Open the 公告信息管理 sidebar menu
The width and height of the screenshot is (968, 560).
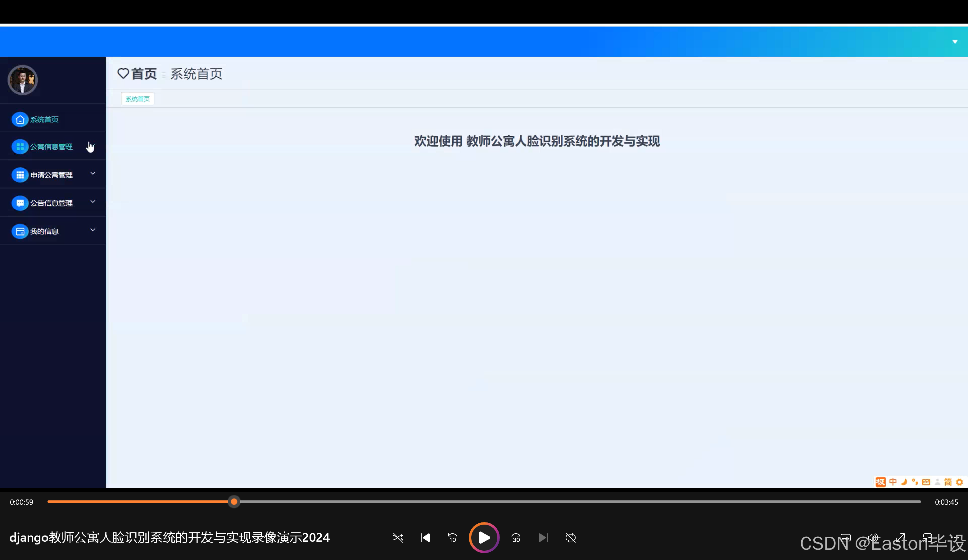(53, 203)
